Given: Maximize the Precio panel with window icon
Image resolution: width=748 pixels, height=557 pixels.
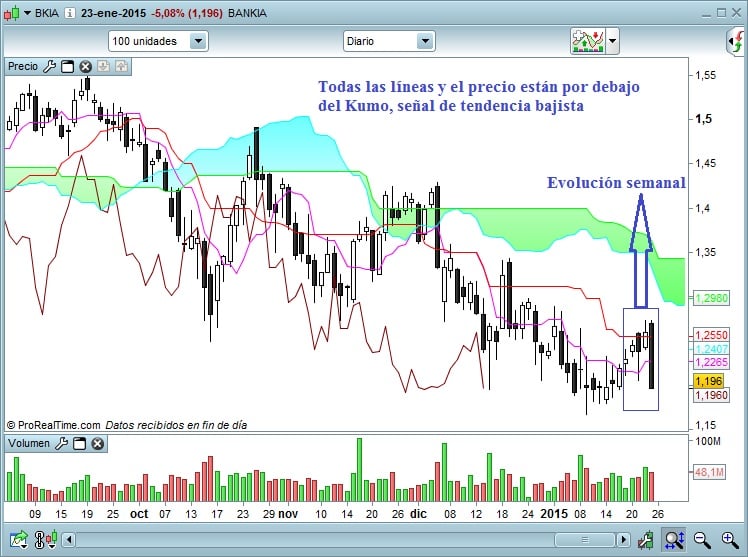Looking at the screenshot, I should click(x=68, y=66).
